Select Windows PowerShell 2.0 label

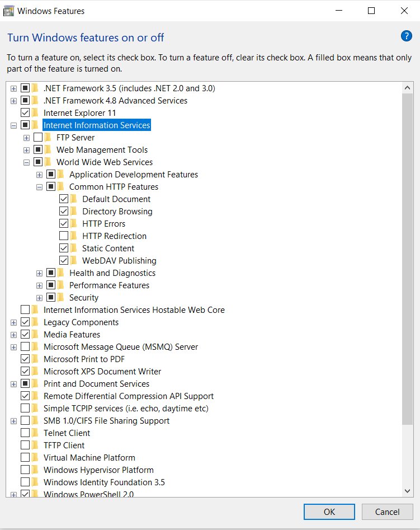(x=88, y=494)
